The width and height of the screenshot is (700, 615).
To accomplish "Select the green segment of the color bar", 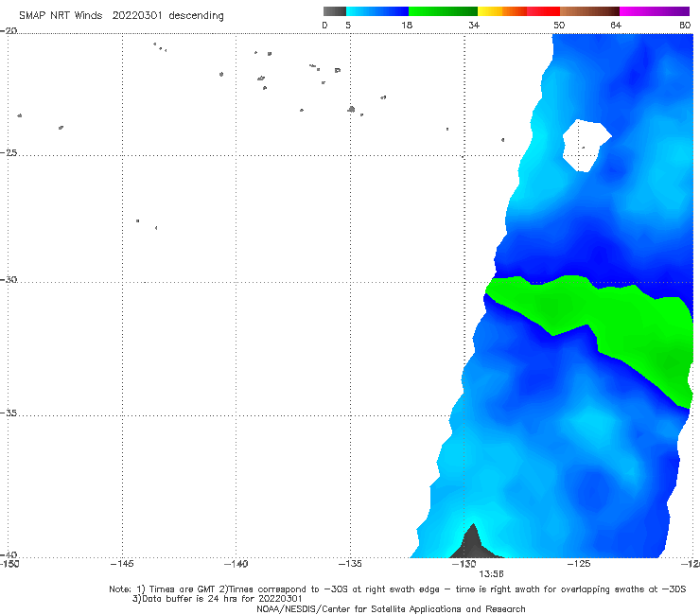I will coord(443,11).
